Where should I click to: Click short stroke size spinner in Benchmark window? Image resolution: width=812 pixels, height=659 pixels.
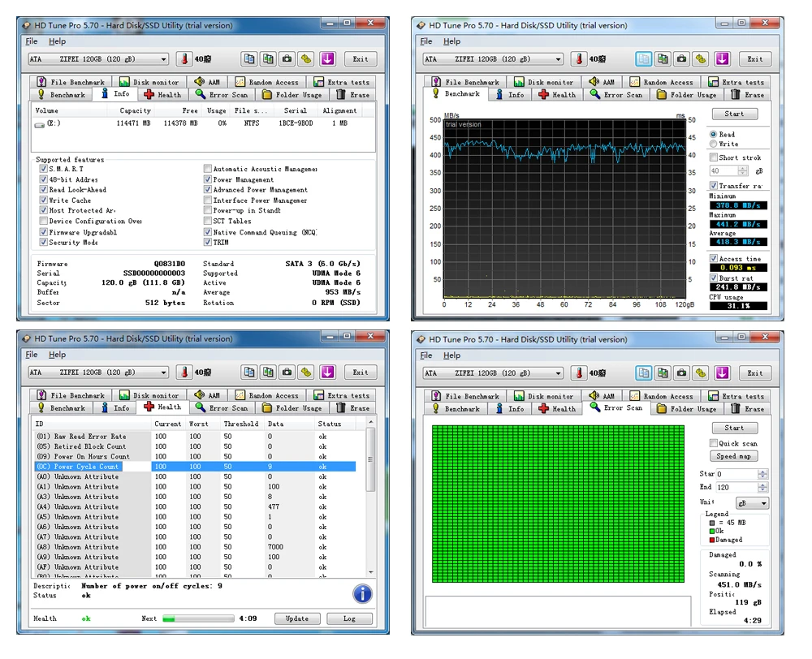(743, 170)
